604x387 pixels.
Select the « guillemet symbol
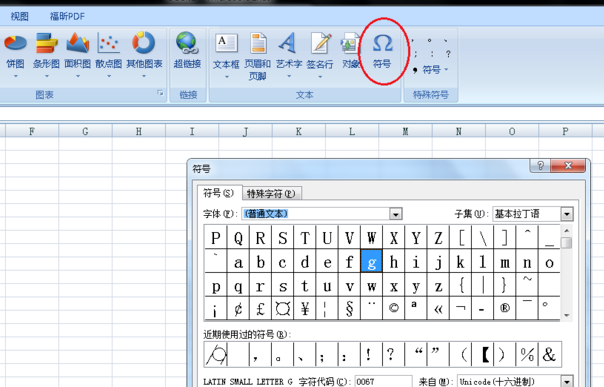(x=438, y=308)
